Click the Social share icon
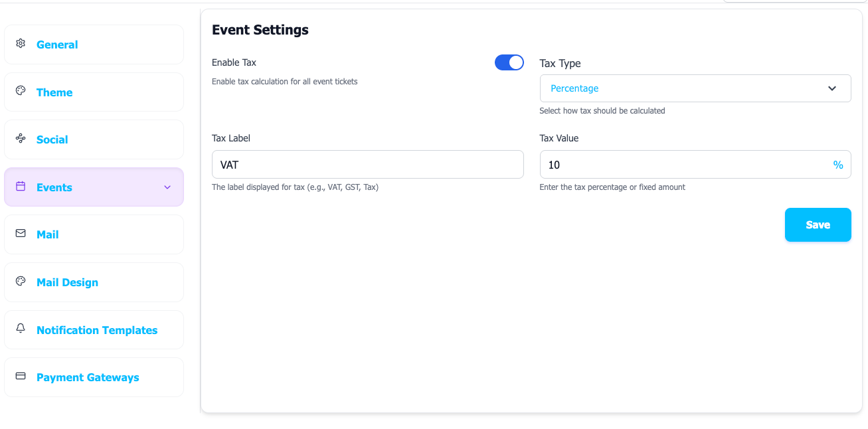Screen dimensions: 868x429 coord(20,139)
